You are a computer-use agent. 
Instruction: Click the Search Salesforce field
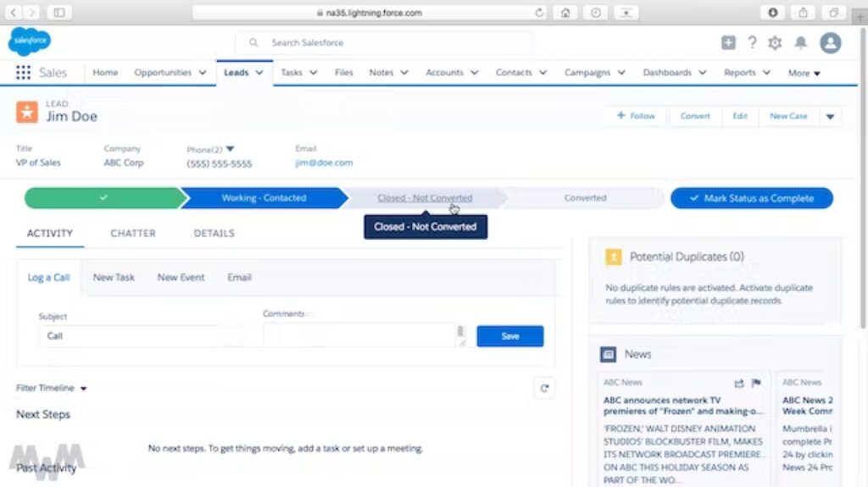click(385, 42)
